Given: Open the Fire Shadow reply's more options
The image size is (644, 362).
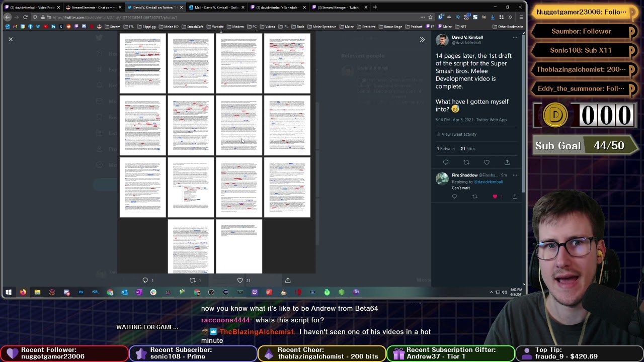Looking at the screenshot, I should coord(515,175).
